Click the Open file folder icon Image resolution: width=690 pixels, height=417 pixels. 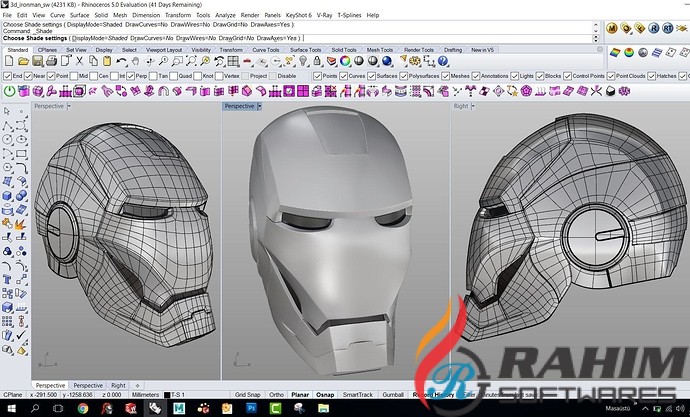[23, 61]
